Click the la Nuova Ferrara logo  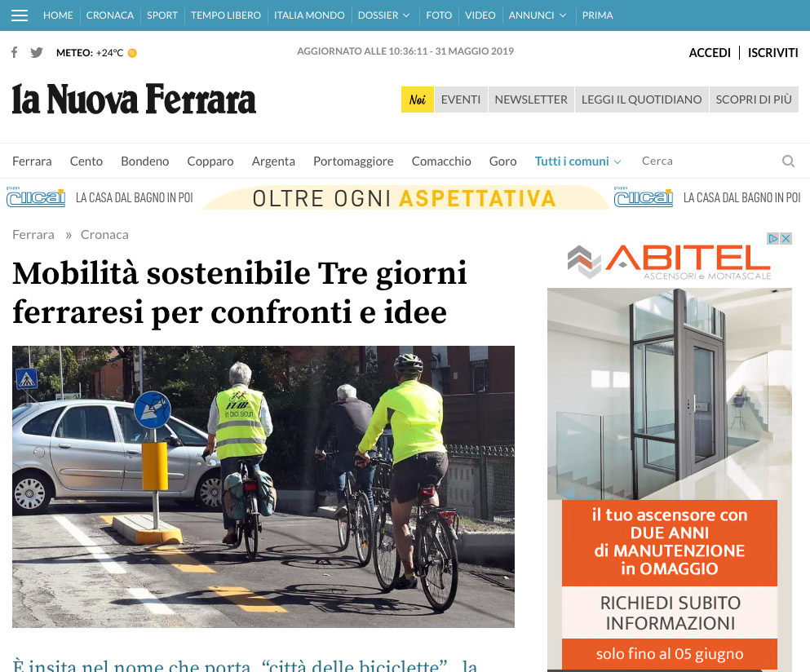tap(135, 99)
